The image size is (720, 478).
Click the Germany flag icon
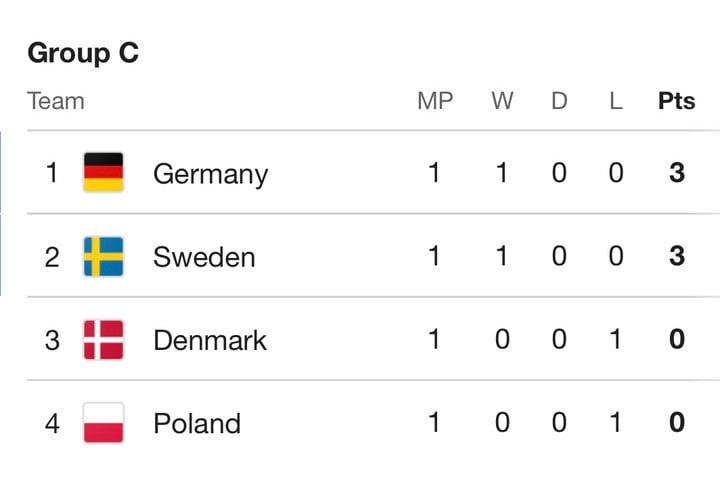(x=103, y=172)
